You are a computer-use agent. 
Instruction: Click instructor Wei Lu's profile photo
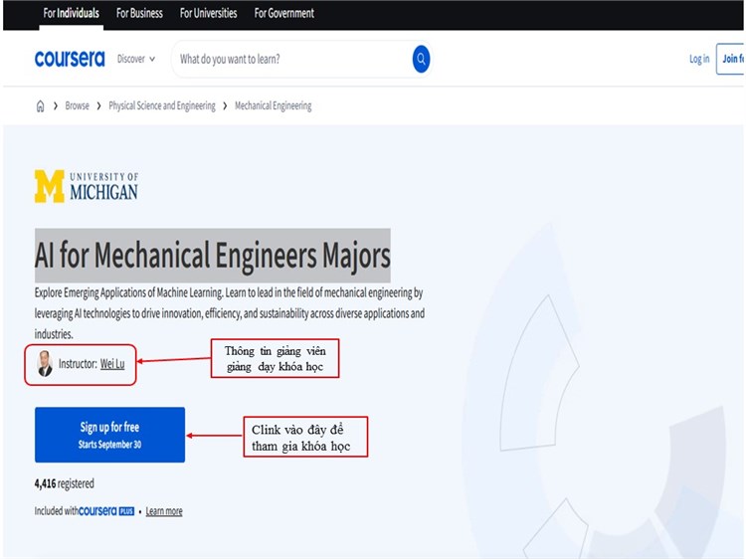coord(45,364)
